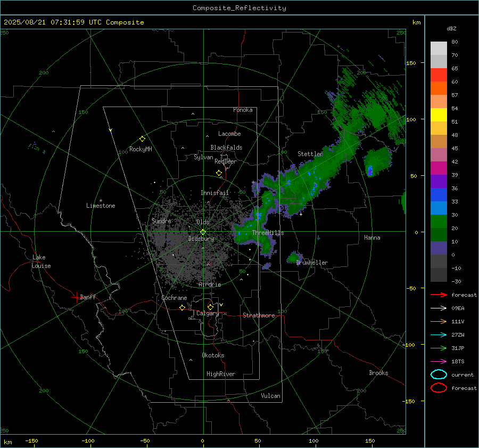This screenshot has width=479, height=448.
Task: Click the orange 111V arrow icon
Action: pyautogui.click(x=439, y=321)
